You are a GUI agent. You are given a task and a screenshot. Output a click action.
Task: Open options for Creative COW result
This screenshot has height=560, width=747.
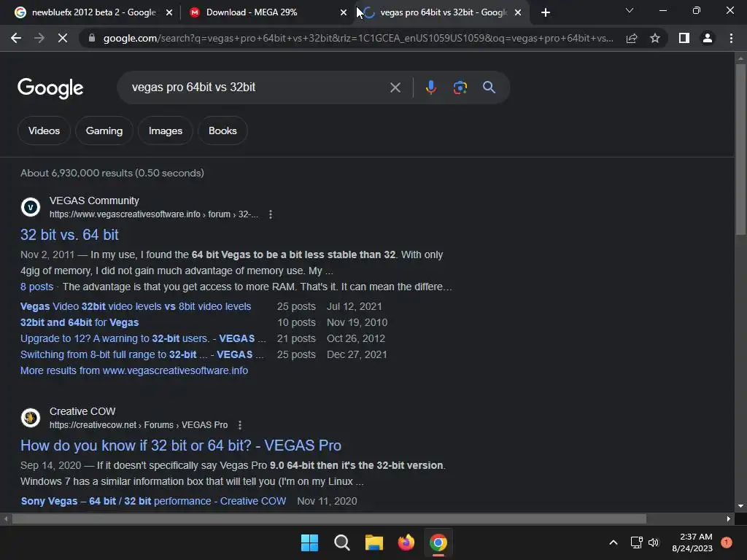pos(240,425)
